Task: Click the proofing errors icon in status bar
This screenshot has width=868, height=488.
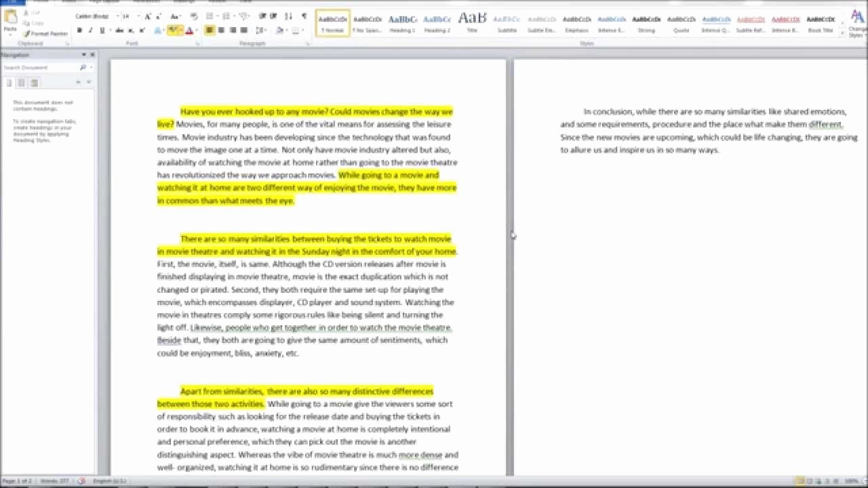Action: tap(81, 481)
